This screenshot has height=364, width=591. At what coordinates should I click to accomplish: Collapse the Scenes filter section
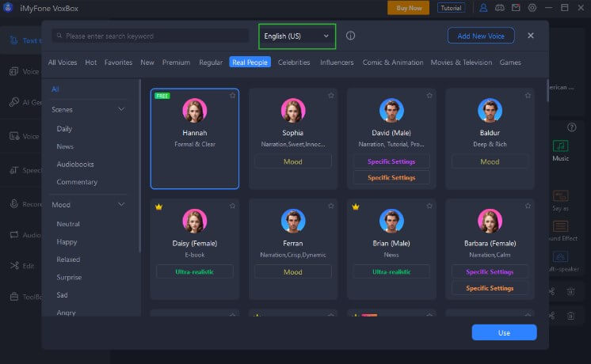[x=121, y=109]
